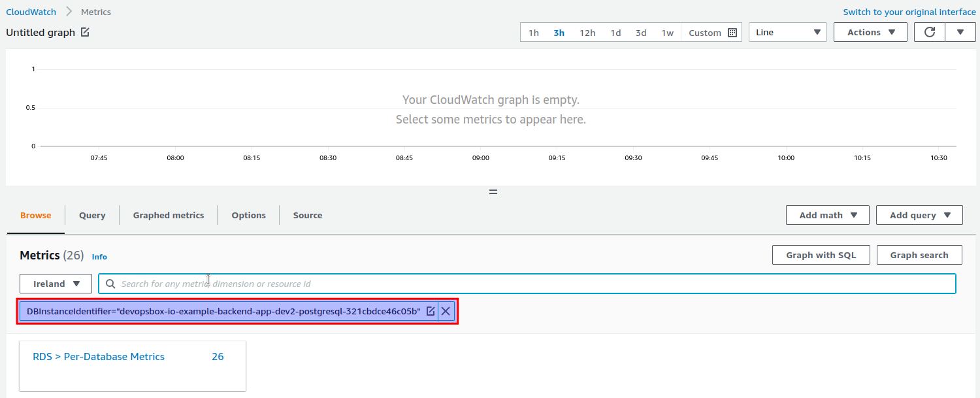Open the Actions dropdown
This screenshot has height=398, width=980.
click(x=870, y=31)
